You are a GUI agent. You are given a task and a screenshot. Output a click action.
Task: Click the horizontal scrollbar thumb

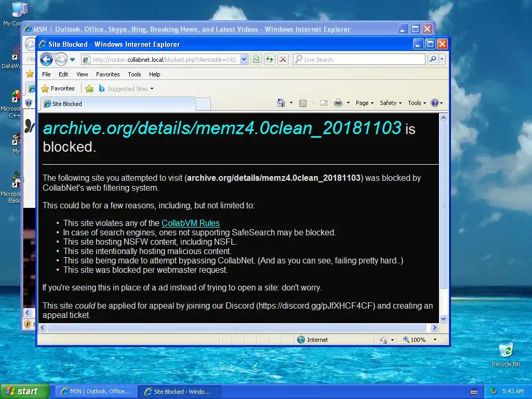click(x=236, y=328)
